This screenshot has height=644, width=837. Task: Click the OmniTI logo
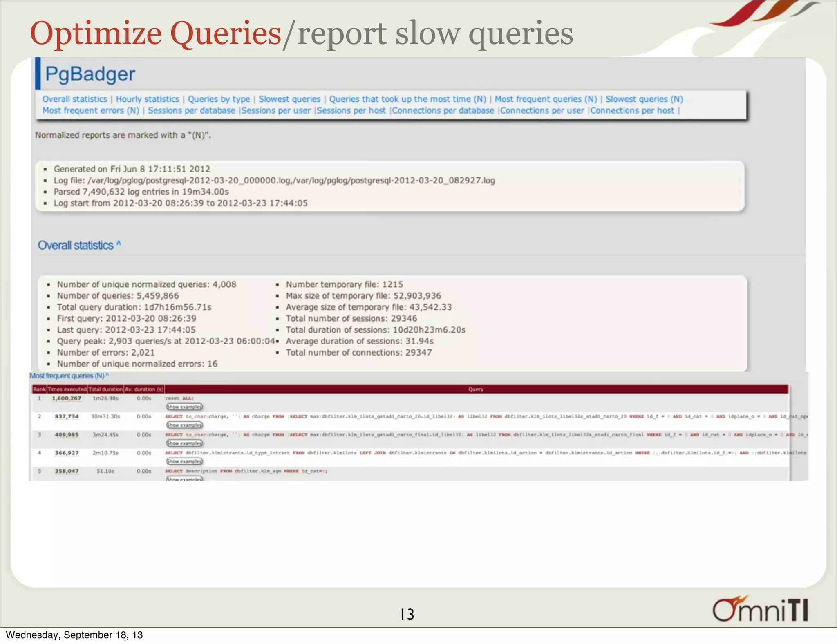click(760, 609)
